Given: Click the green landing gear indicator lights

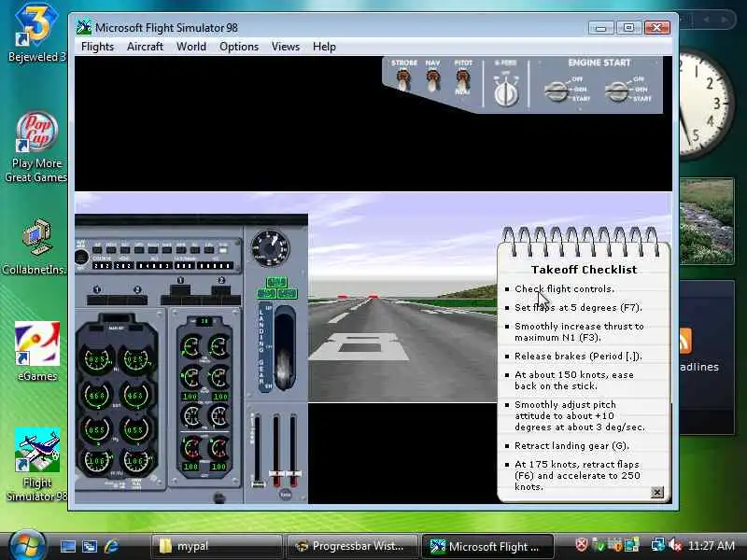Looking at the screenshot, I should point(276,288).
